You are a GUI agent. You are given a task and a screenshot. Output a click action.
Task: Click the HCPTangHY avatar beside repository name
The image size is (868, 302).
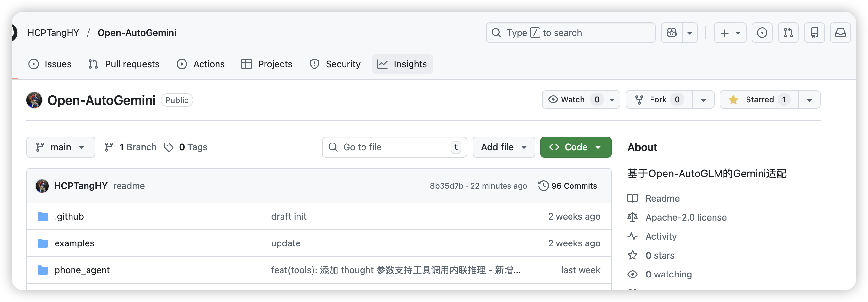(34, 100)
